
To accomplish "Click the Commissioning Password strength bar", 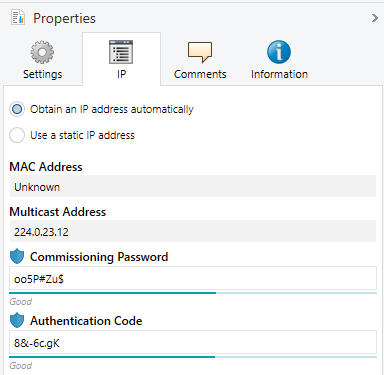I will (x=193, y=293).
